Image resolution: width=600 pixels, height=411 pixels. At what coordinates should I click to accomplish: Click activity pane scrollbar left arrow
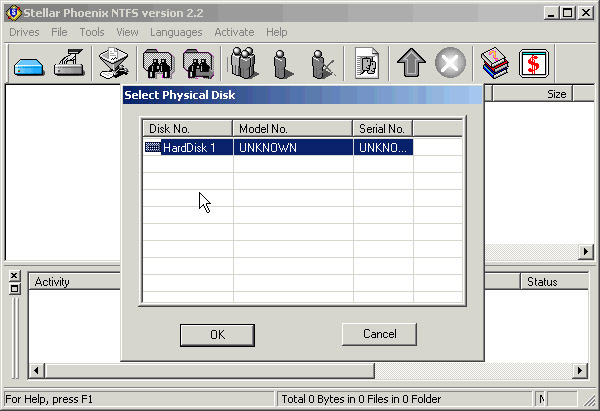pos(36,370)
